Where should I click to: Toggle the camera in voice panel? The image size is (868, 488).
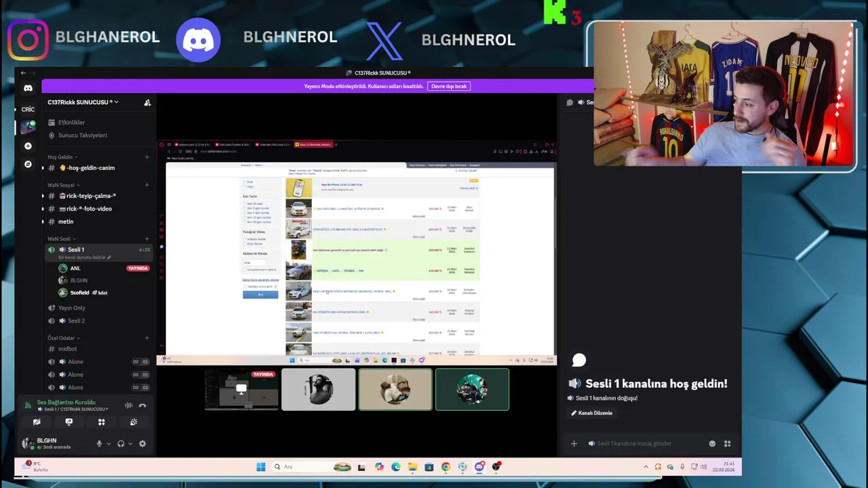37,422
